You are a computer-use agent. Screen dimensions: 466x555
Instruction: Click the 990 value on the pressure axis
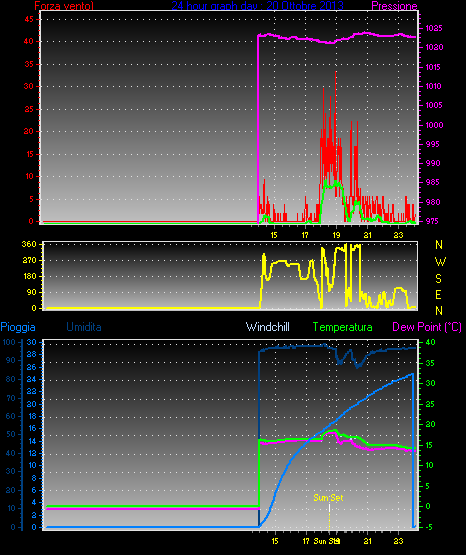(432, 163)
